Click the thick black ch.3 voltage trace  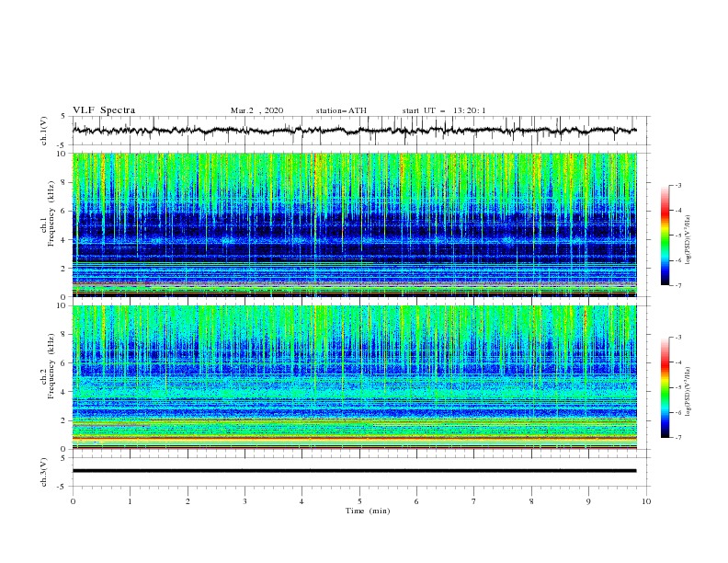[354, 471]
